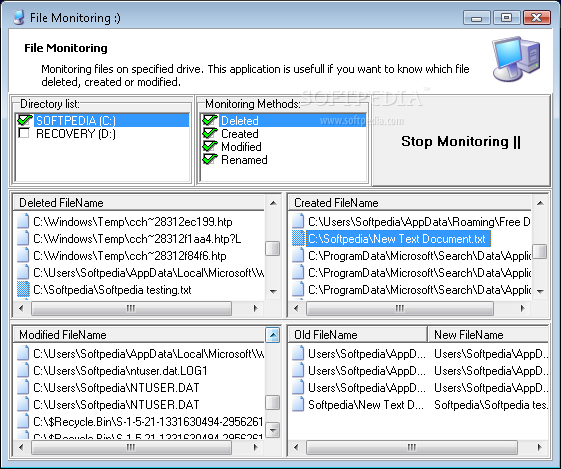Click Stop Monitoring button
The image size is (561, 469).
pos(461,141)
